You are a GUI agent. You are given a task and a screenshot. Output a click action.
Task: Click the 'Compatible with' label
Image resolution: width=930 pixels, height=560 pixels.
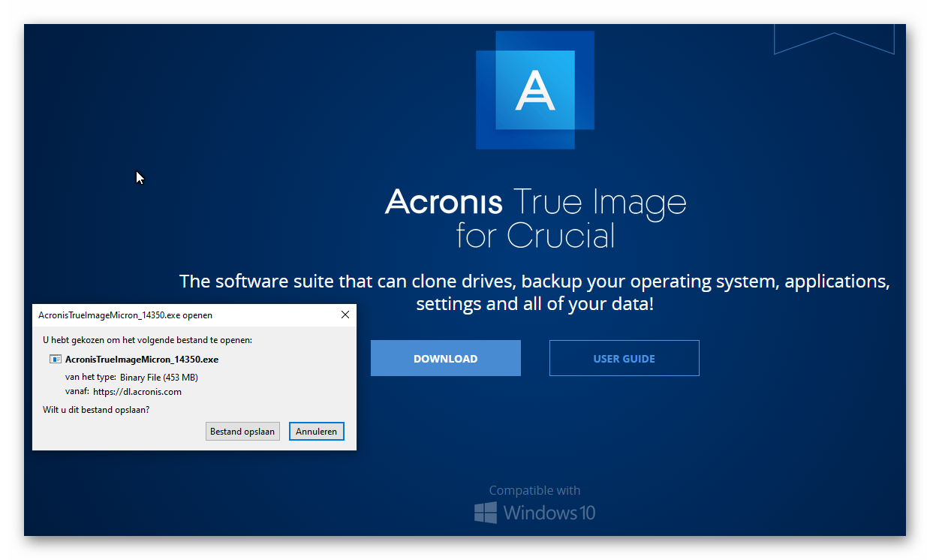[534, 490]
